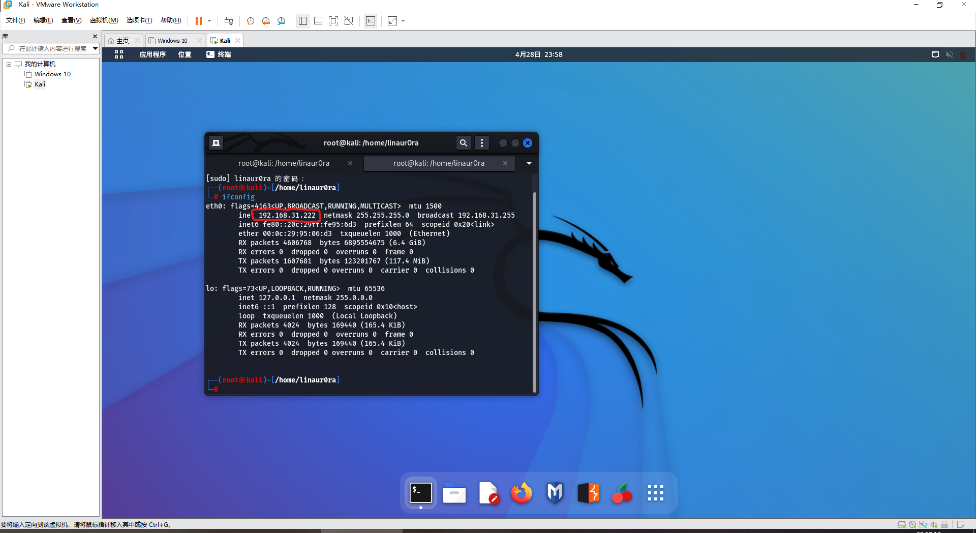Open the library search filter dropdown arrow
980x533 pixels.
95,48
